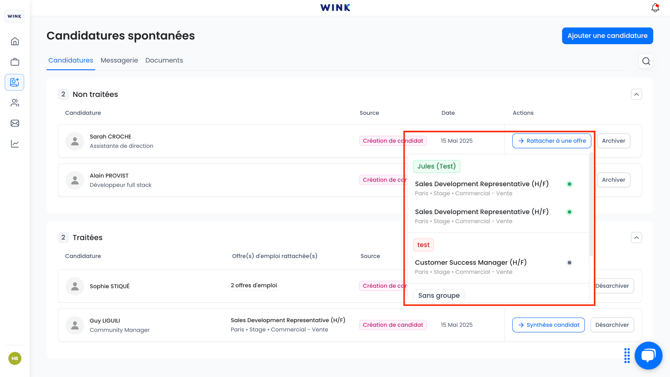Viewport: 670px width, 377px height.
Task: Click the red test group tag
Action: click(423, 245)
